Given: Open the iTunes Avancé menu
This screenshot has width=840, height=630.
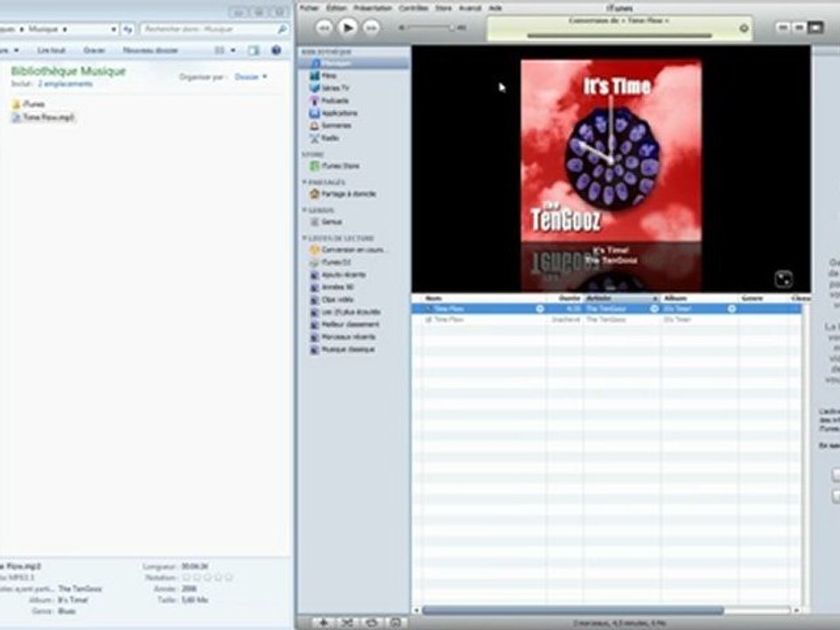Looking at the screenshot, I should click(x=471, y=8).
